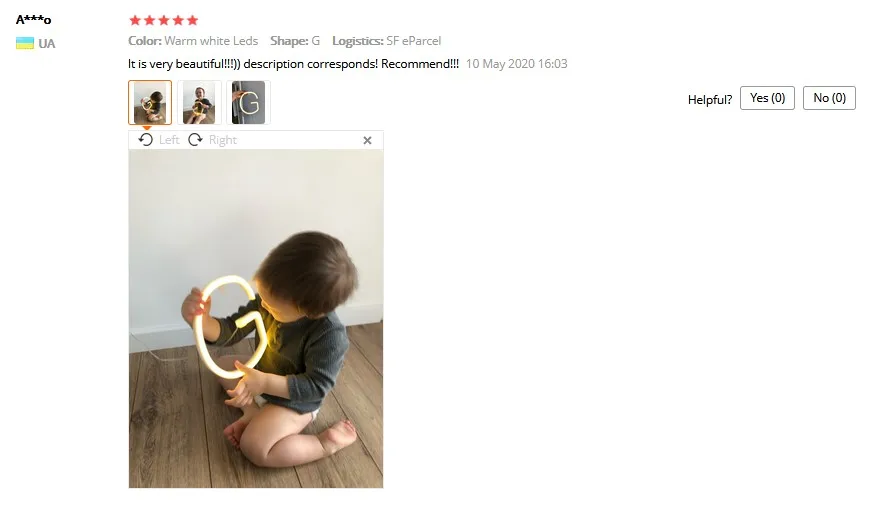Mark review helpful with Yes (0)
The image size is (877, 505).
pyautogui.click(x=767, y=98)
